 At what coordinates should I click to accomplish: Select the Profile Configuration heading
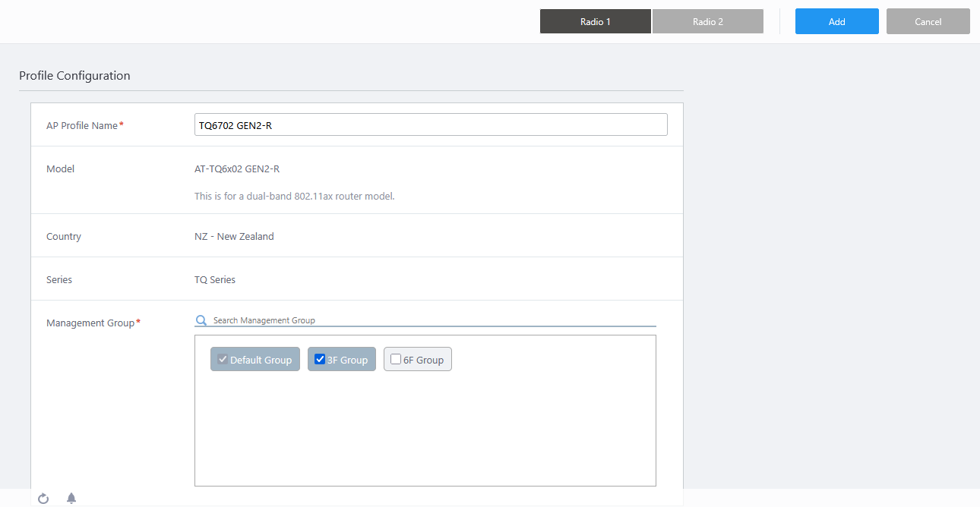pos(74,76)
